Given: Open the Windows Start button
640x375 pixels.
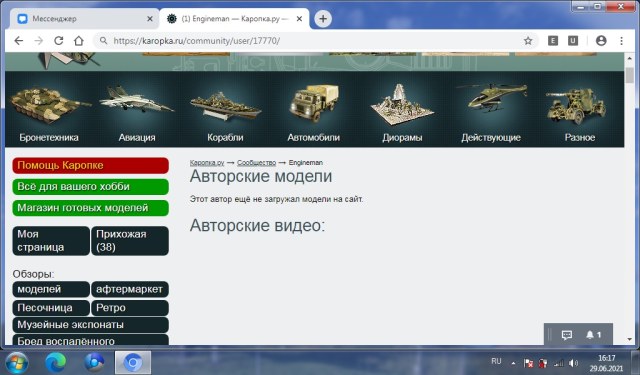Looking at the screenshot, I should tap(17, 362).
